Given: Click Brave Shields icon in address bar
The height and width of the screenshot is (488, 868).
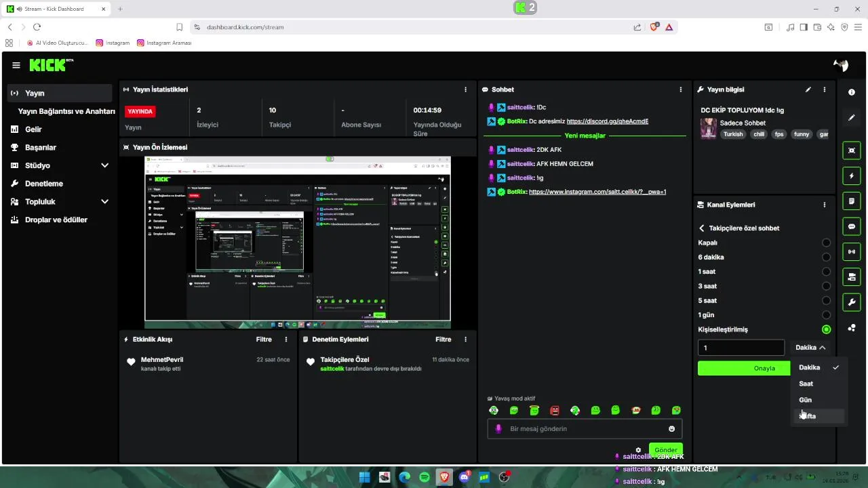Looking at the screenshot, I should 654,27.
